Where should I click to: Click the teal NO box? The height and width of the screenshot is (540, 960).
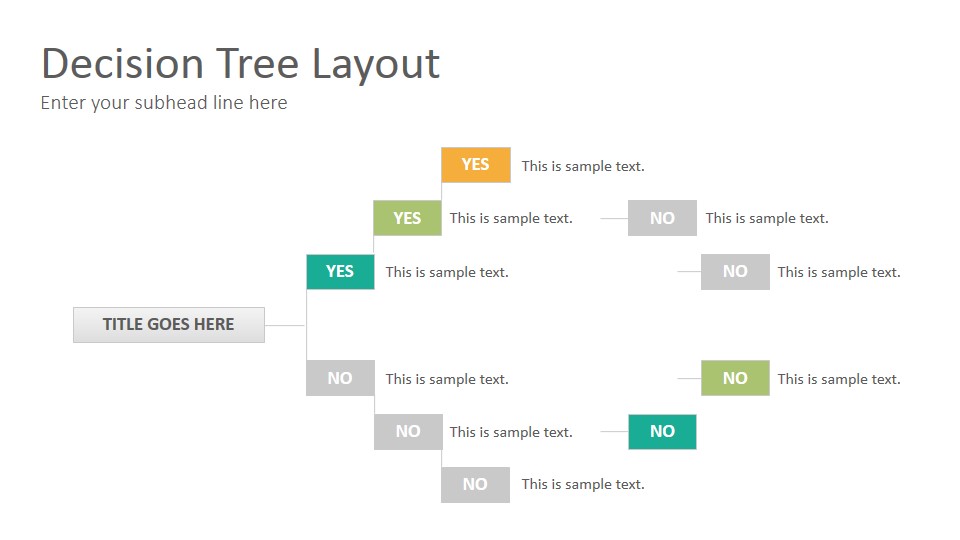(x=662, y=432)
